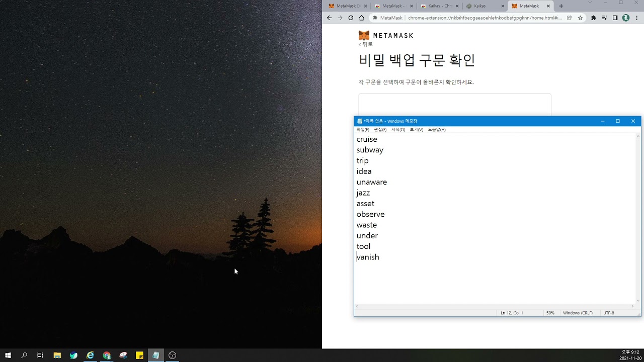Viewport: 644px width, 362px height.
Task: Maximize the Notepad window
Action: click(x=618, y=121)
